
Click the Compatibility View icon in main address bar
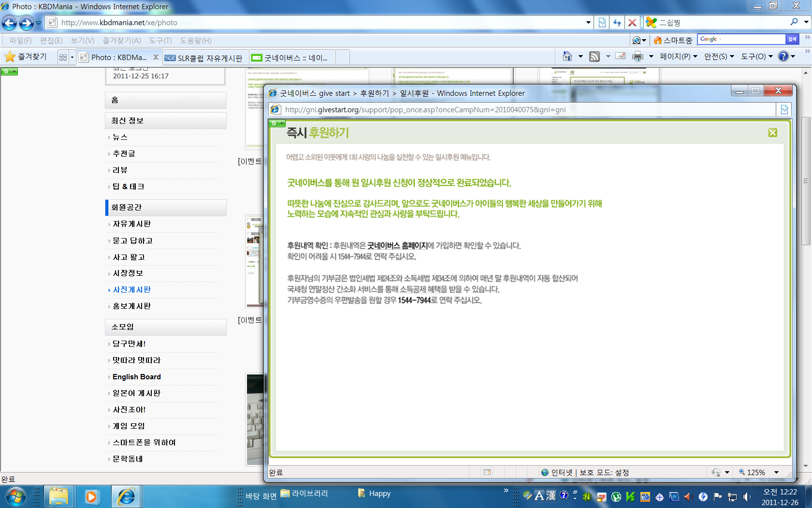coord(602,23)
